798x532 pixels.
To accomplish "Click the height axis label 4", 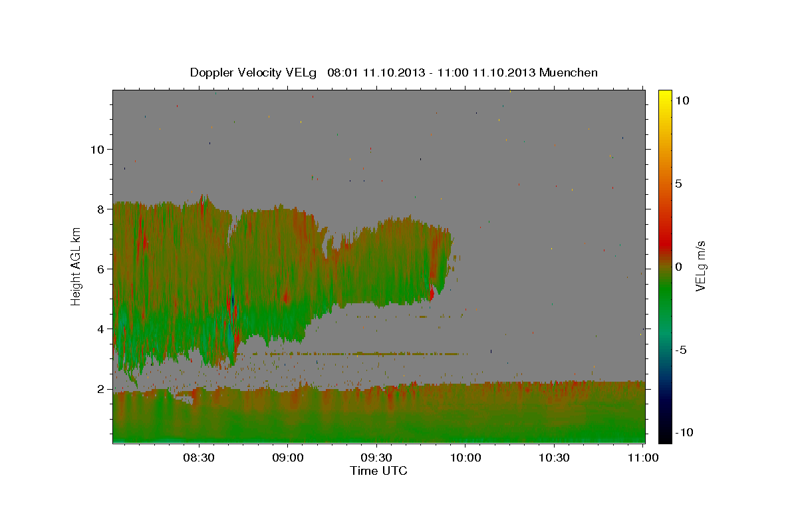I will point(100,329).
